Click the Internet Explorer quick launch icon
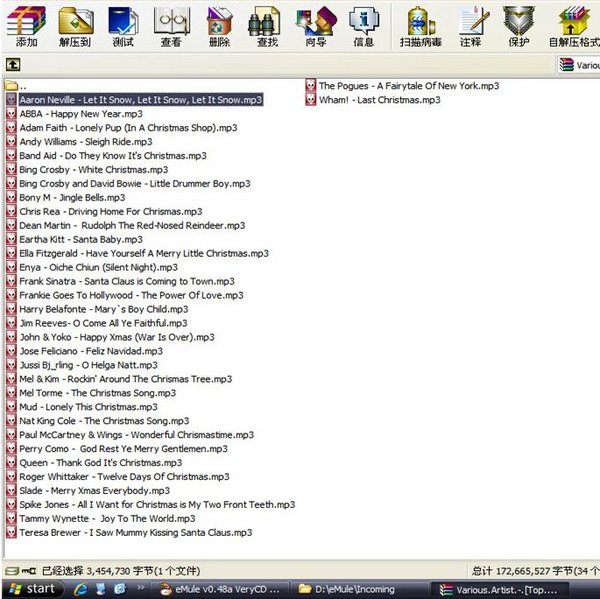The width and height of the screenshot is (600, 599). tap(81, 589)
